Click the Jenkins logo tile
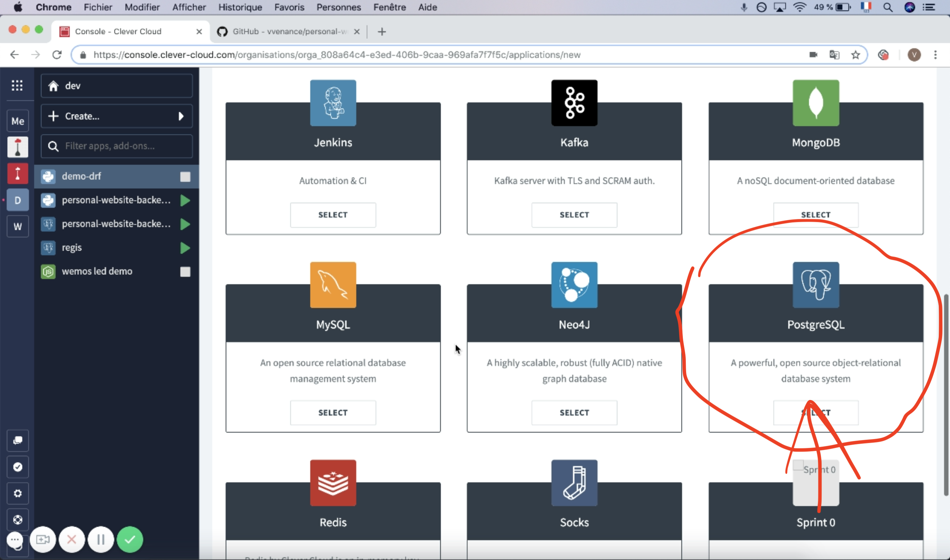Screen dimensions: 950x560 (x=333, y=103)
